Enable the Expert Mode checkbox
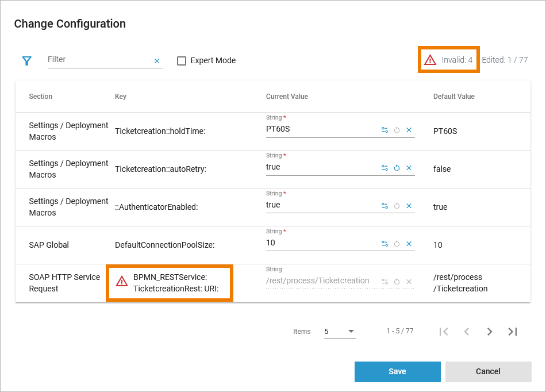The width and height of the screenshot is (546, 392). coord(182,61)
